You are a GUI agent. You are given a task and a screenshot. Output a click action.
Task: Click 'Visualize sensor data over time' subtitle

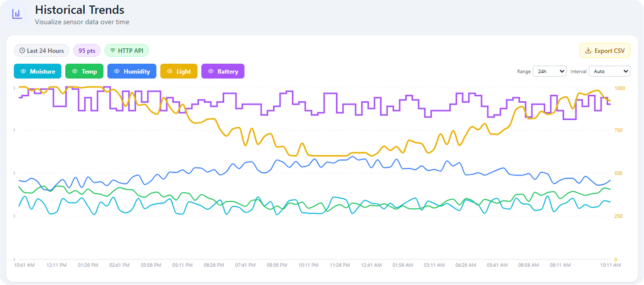tap(82, 22)
